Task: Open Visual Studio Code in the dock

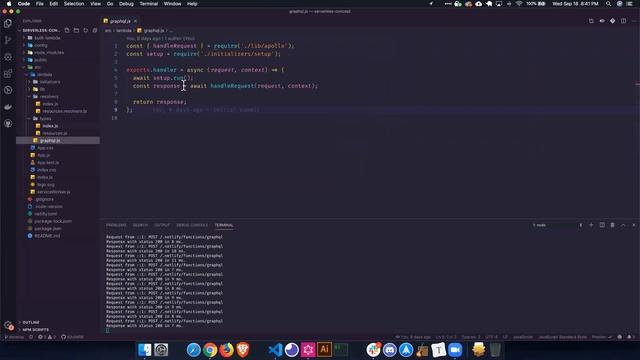Action: pos(275,350)
